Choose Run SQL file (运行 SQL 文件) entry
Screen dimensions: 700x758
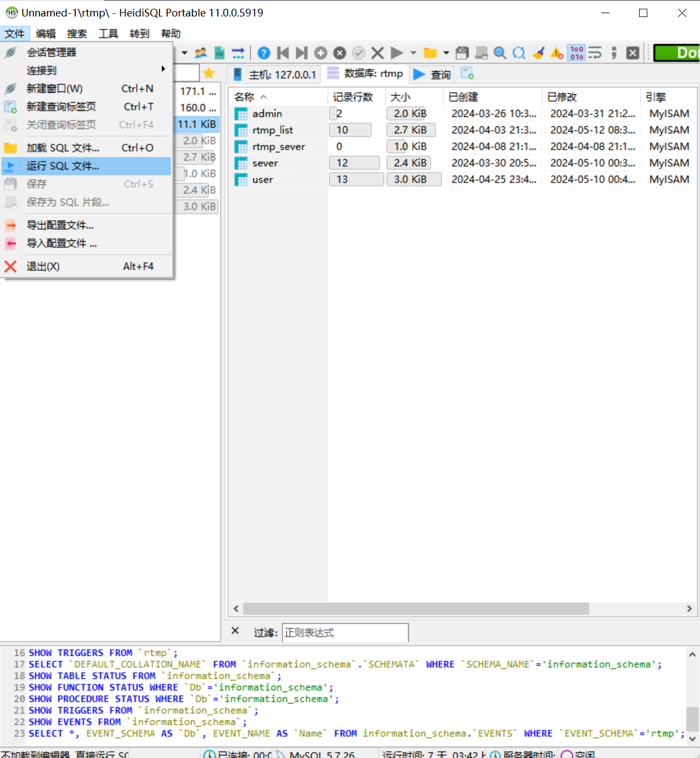click(87, 166)
